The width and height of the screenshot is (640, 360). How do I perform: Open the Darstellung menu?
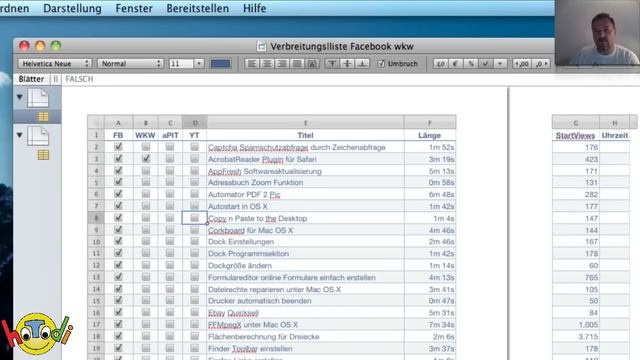click(72, 8)
